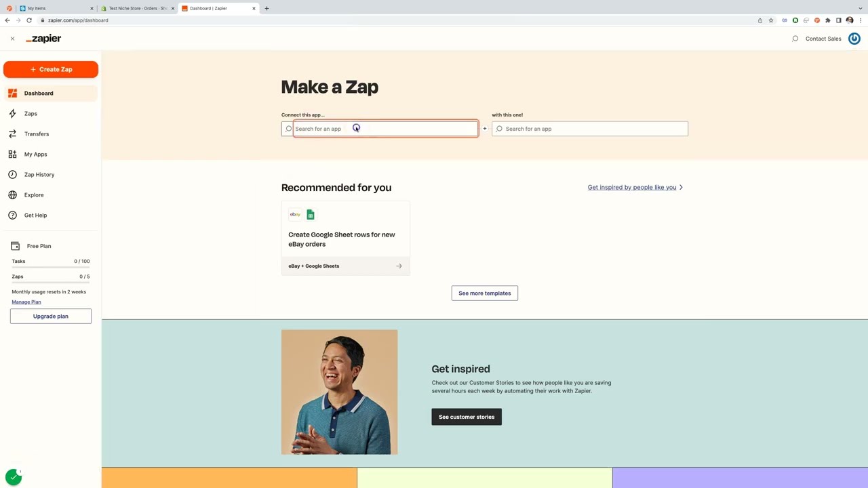Open Dashboard in the sidebar
Viewport: 868px width, 488px height.
click(x=51, y=93)
